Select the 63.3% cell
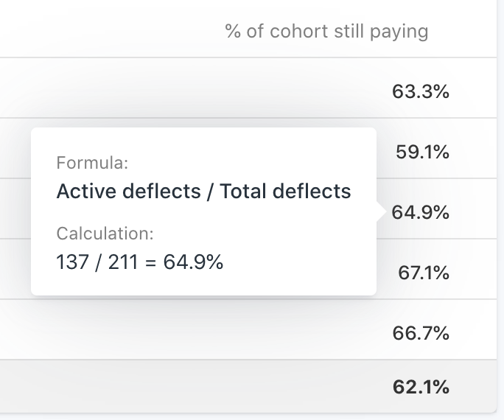The image size is (504, 420). tap(421, 92)
